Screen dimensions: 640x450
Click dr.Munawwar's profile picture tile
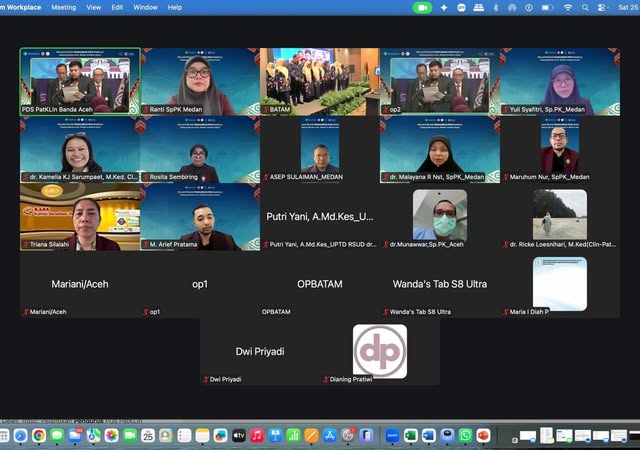(440, 214)
